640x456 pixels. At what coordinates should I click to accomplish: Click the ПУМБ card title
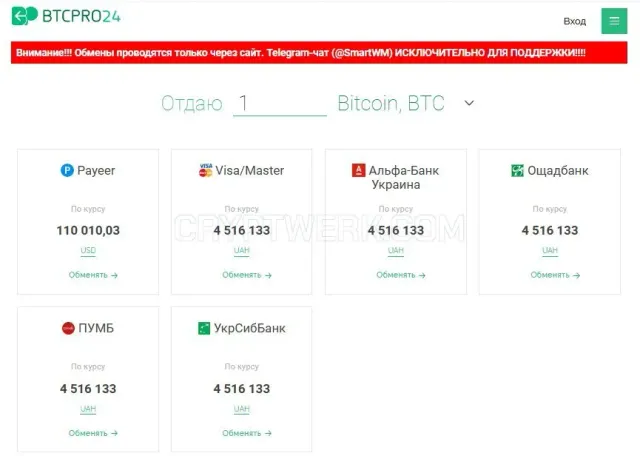click(96, 328)
